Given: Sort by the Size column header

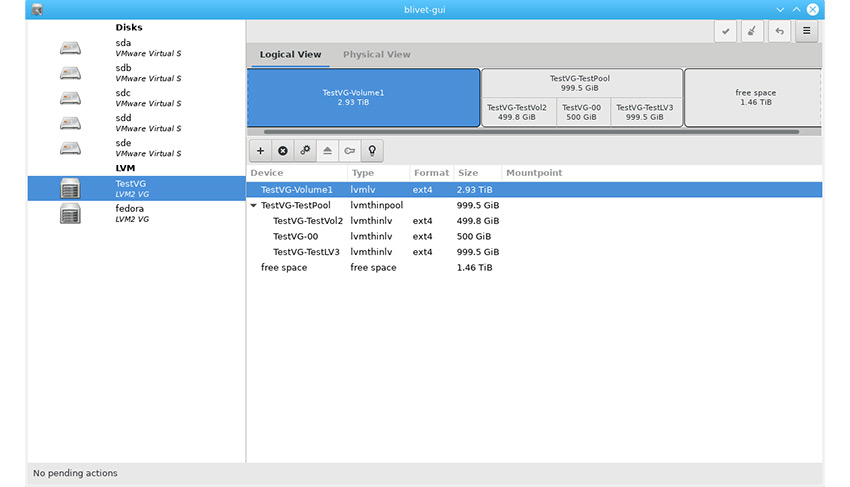Looking at the screenshot, I should point(469,173).
